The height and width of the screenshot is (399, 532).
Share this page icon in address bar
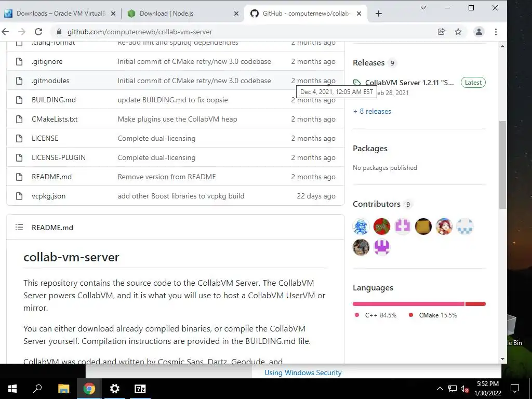click(441, 32)
